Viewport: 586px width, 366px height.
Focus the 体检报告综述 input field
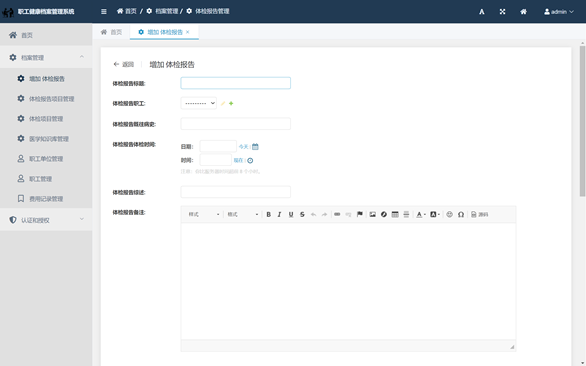pos(235,192)
